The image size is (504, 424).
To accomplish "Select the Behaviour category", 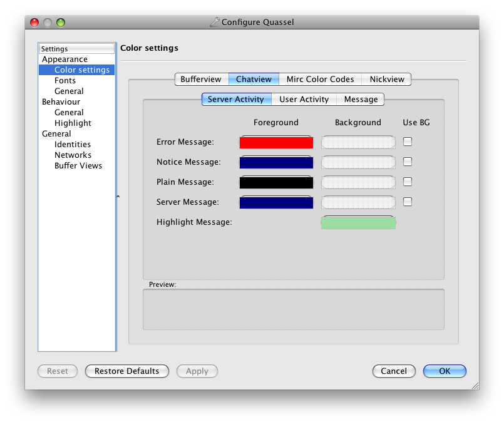I will tap(61, 101).
